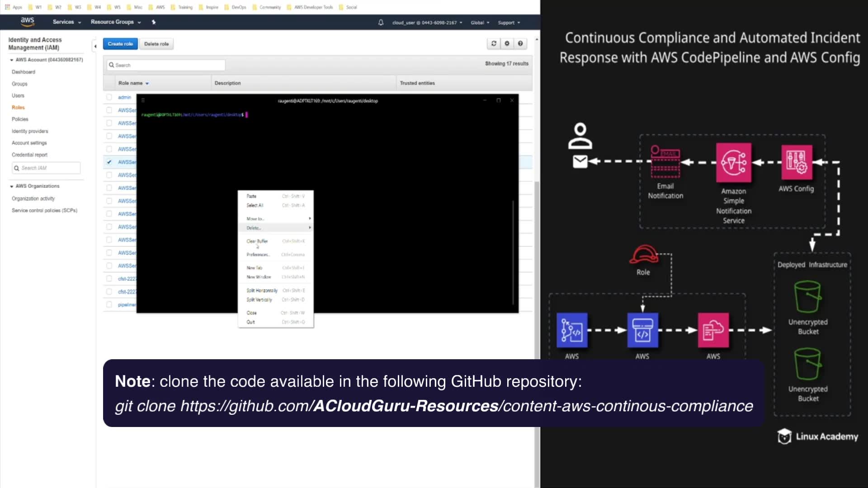Choose Paste from the context menu
The width and height of the screenshot is (868, 488).
click(252, 196)
